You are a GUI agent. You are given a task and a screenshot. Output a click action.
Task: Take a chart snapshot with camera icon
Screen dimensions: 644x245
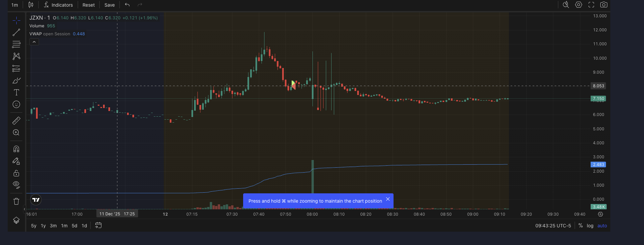(604, 5)
